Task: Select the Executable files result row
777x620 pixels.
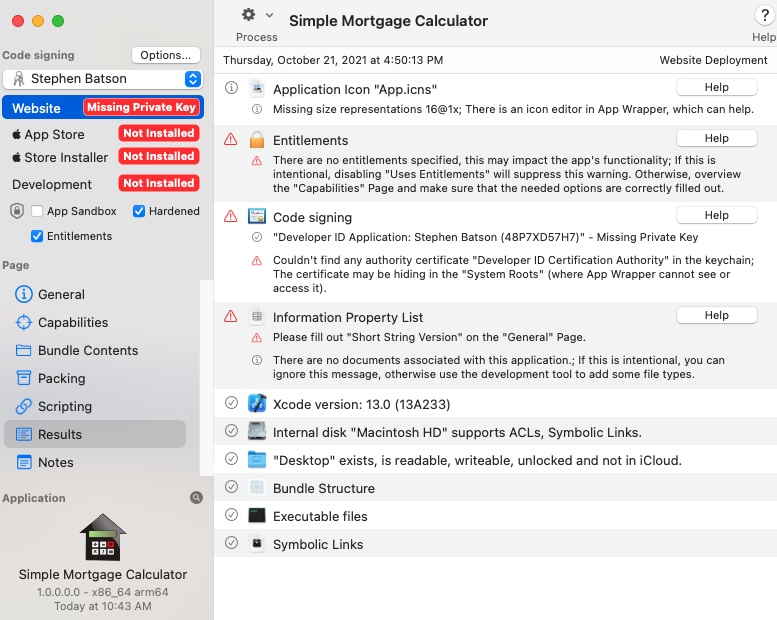Action: click(x=496, y=515)
